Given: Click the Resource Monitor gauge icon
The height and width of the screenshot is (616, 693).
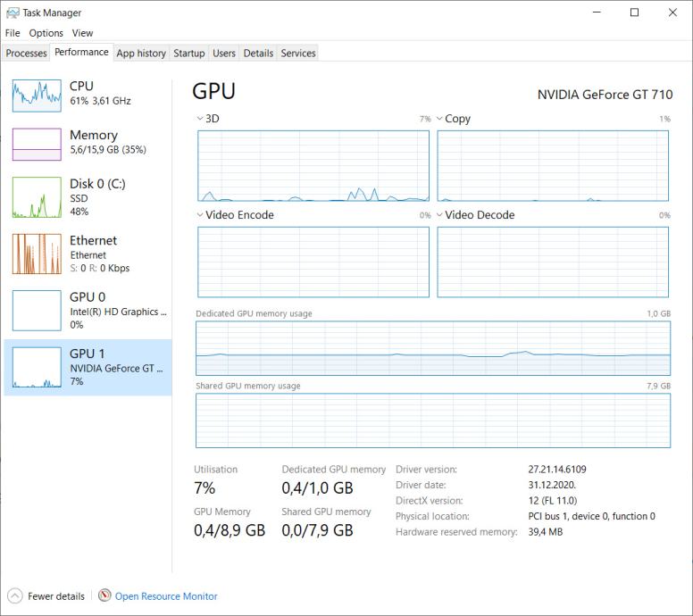Looking at the screenshot, I should click(104, 596).
